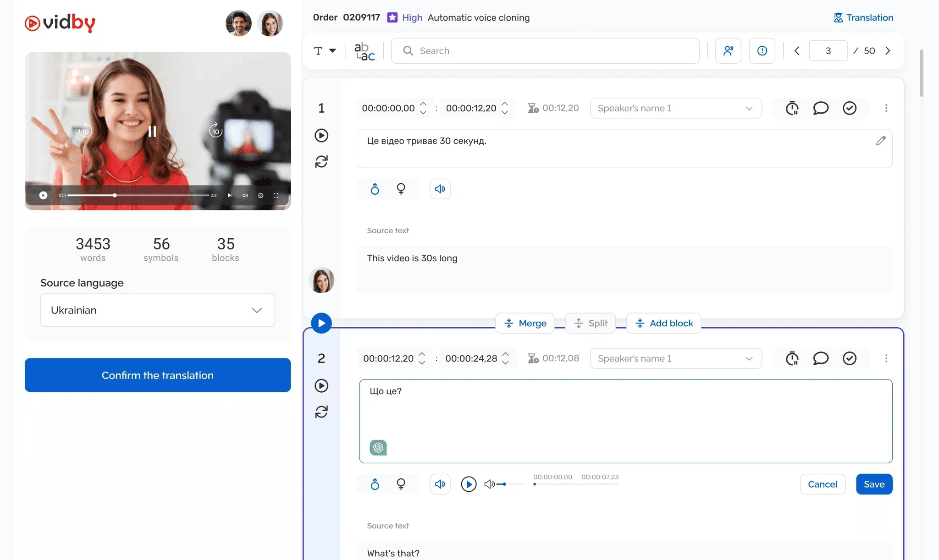
Task: Decrease block 2 end time
Action: click(x=505, y=362)
